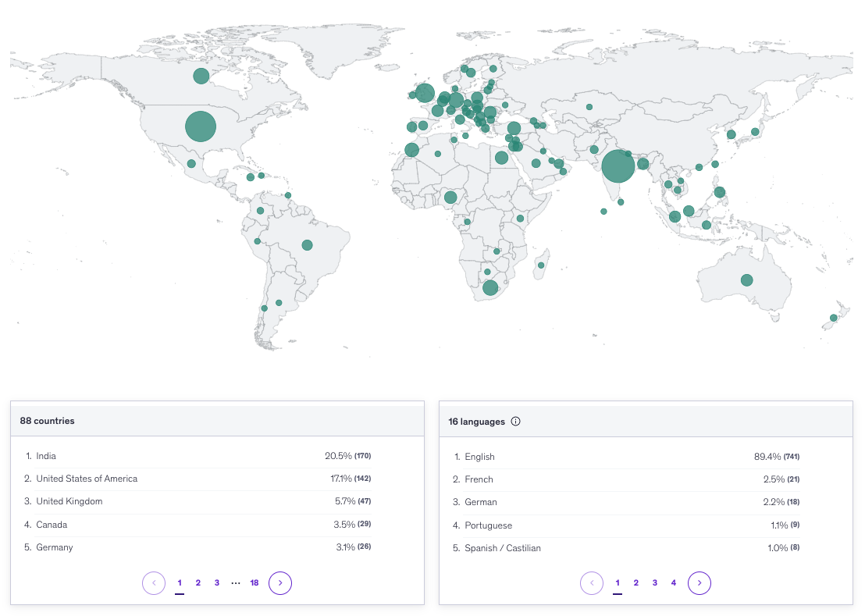The width and height of the screenshot is (865, 616).
Task: Open page 2 of the countries list
Action: (198, 583)
